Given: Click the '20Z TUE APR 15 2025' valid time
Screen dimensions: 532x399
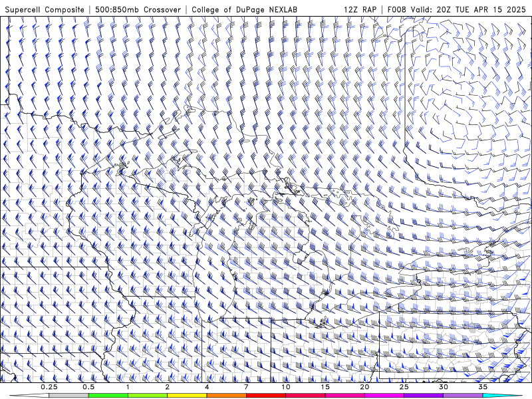Looking at the screenshot, I should (x=481, y=9).
